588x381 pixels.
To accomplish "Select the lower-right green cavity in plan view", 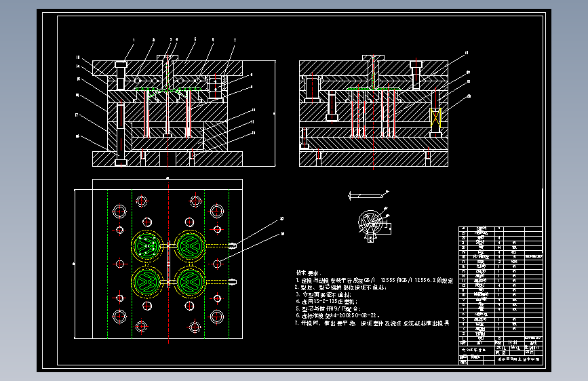I will pos(190,282).
